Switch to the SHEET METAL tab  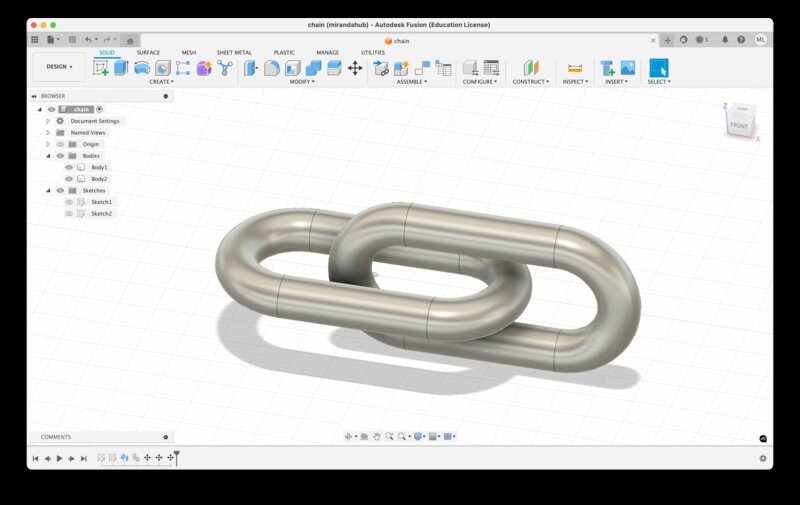[x=234, y=52]
